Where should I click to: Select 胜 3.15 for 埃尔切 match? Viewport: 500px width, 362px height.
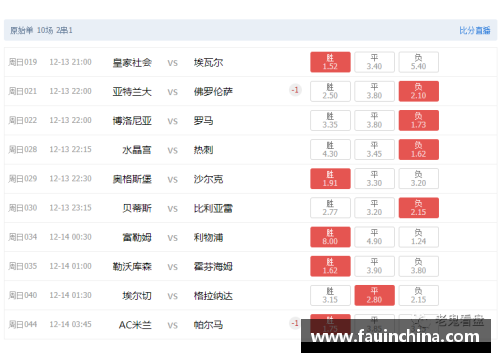point(330,295)
